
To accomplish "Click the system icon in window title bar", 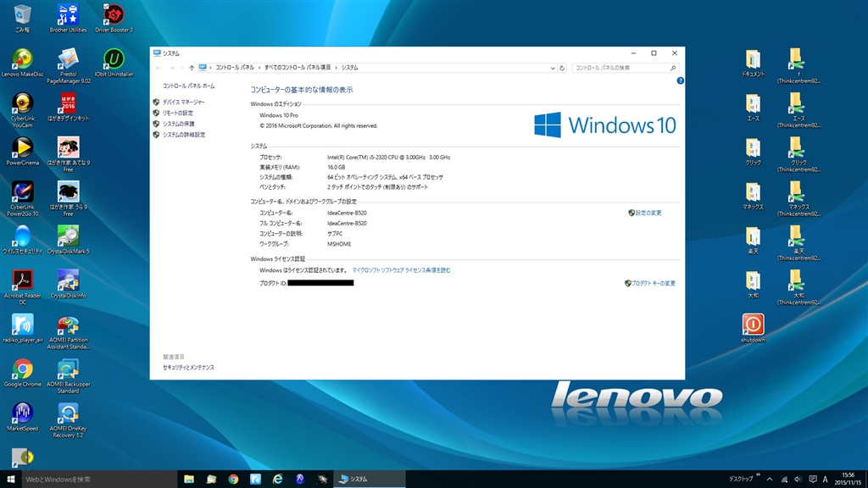I will 157,53.
